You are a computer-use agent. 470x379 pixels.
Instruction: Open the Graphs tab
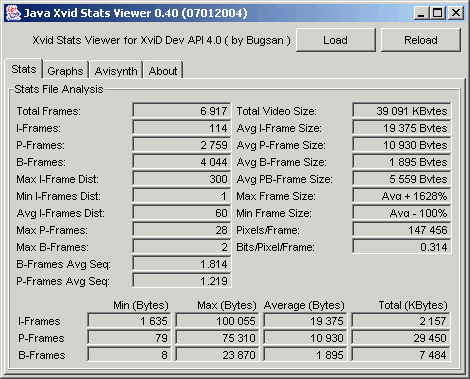pyautogui.click(x=65, y=71)
